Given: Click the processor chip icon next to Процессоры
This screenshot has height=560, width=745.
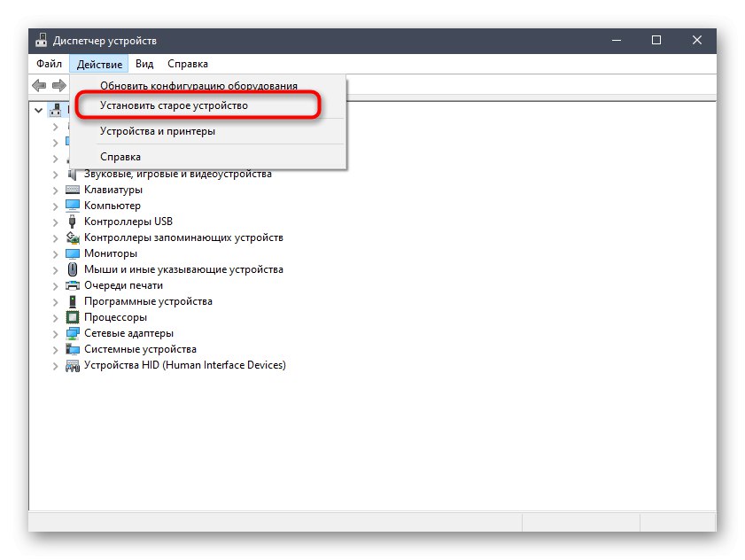Looking at the screenshot, I should pyautogui.click(x=73, y=317).
